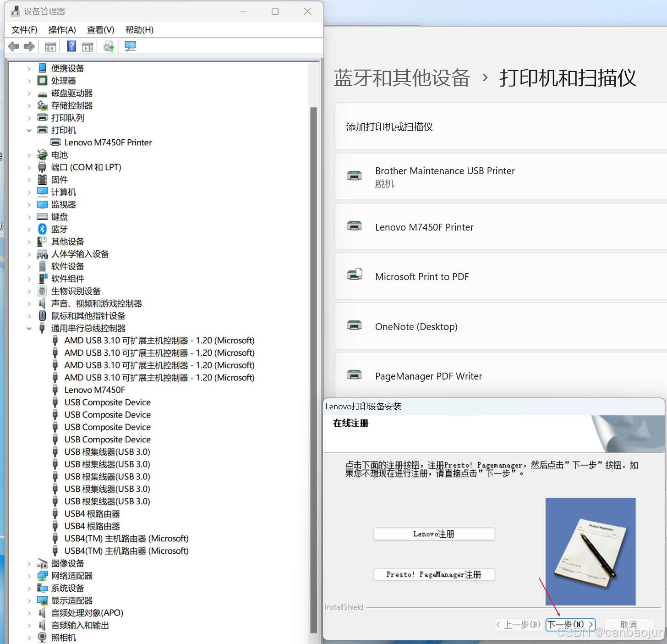Click the Brother Maintenance USB Printer icon
Screen dimensions: 667x644
click(355, 176)
